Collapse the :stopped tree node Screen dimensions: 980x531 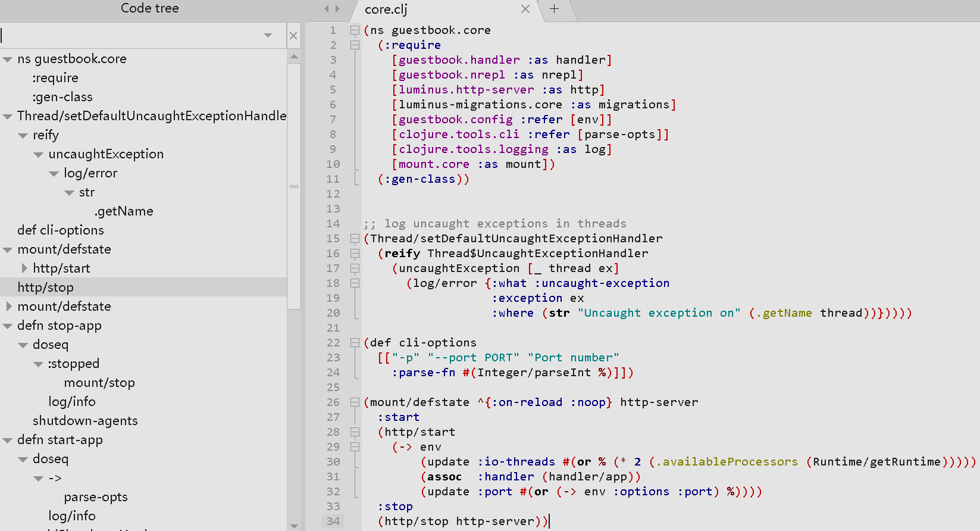pos(39,364)
